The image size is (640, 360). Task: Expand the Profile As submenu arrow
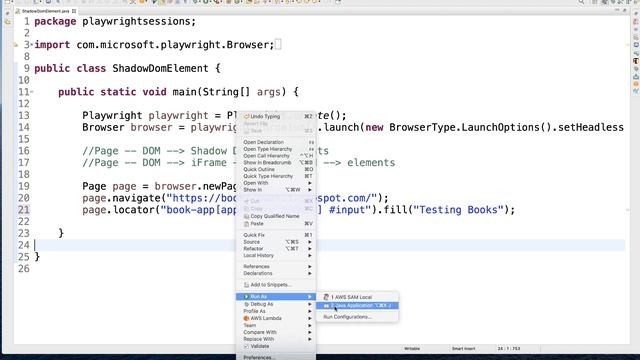pos(310,311)
